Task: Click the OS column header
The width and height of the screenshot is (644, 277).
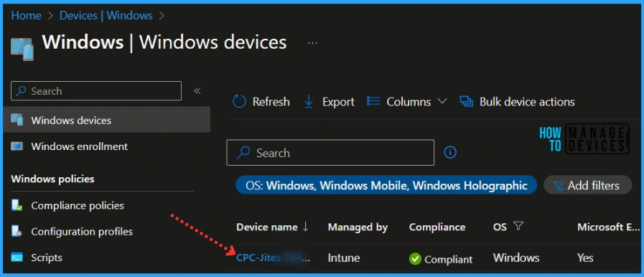Action: click(x=500, y=227)
